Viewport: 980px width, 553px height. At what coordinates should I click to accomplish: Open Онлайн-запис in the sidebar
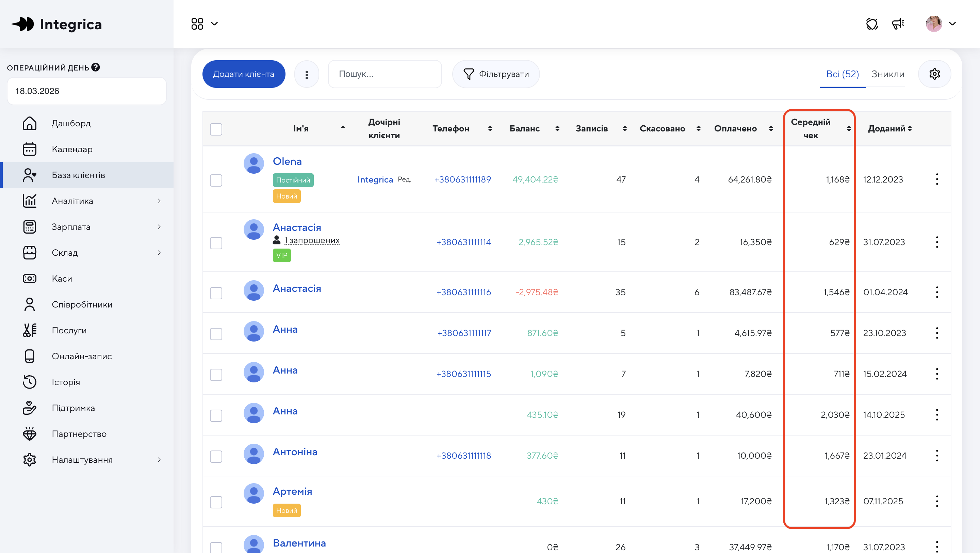(x=81, y=356)
